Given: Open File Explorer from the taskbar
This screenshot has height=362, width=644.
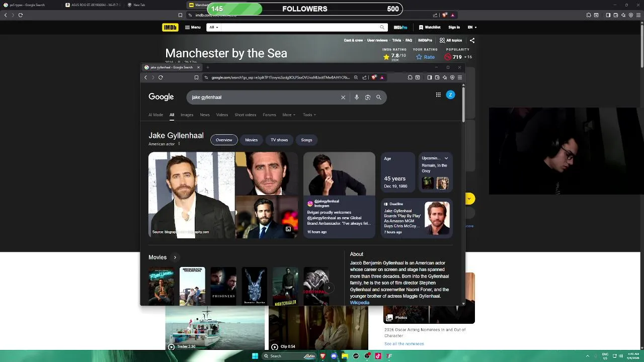Looking at the screenshot, I should 345,356.
